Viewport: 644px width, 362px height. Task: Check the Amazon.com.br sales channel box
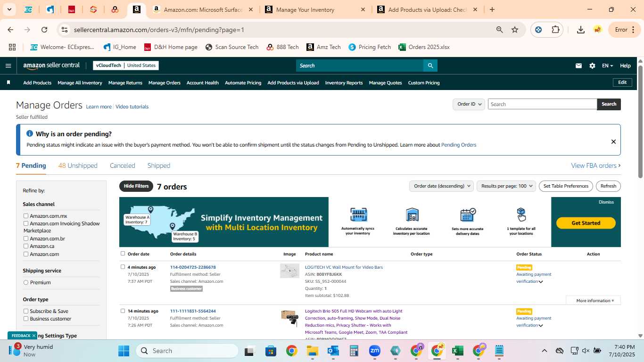(x=26, y=239)
